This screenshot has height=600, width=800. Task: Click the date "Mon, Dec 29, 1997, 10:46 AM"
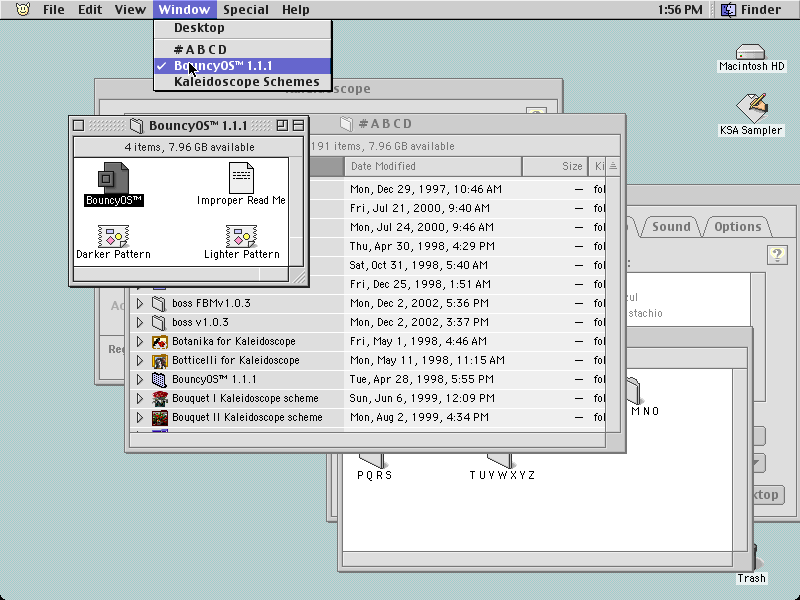[x=426, y=189]
